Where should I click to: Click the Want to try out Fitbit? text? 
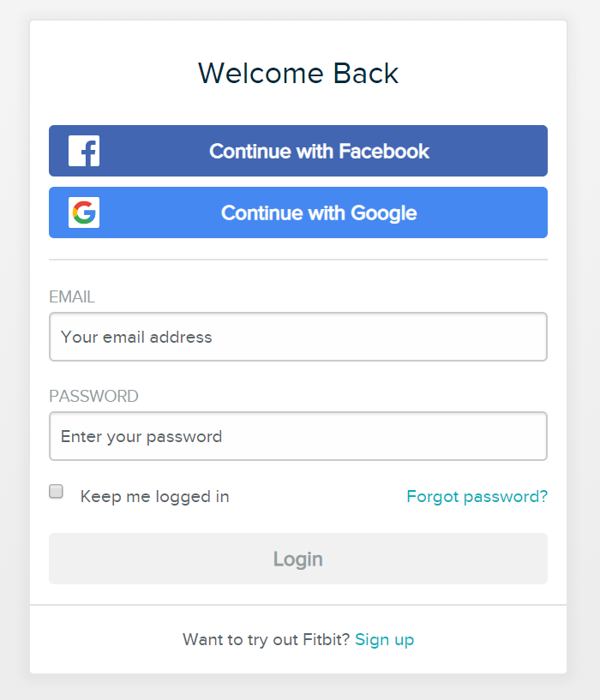pos(267,640)
